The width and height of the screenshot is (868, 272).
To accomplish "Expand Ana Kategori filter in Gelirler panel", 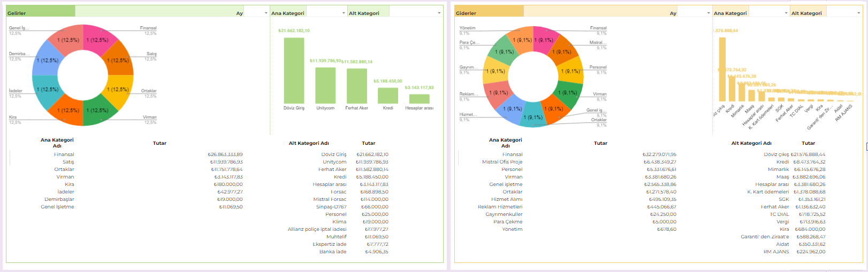I will coord(344,13).
